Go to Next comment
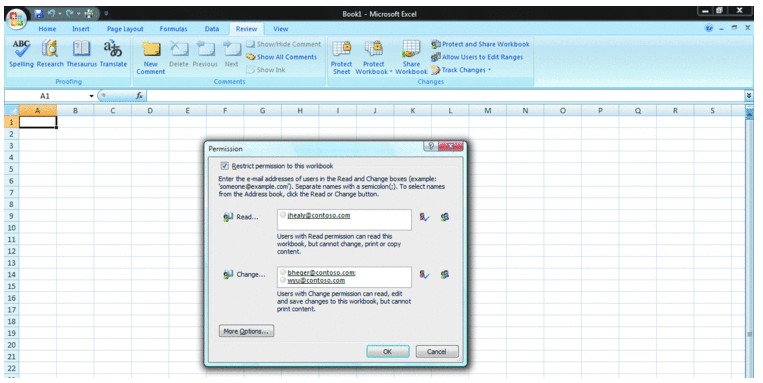The width and height of the screenshot is (763, 383). tap(232, 54)
